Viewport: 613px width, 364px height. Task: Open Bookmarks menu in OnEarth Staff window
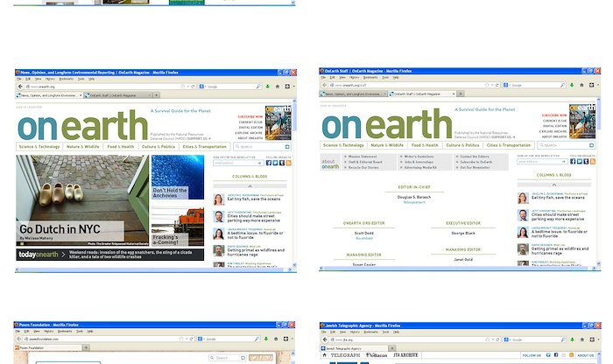point(370,77)
